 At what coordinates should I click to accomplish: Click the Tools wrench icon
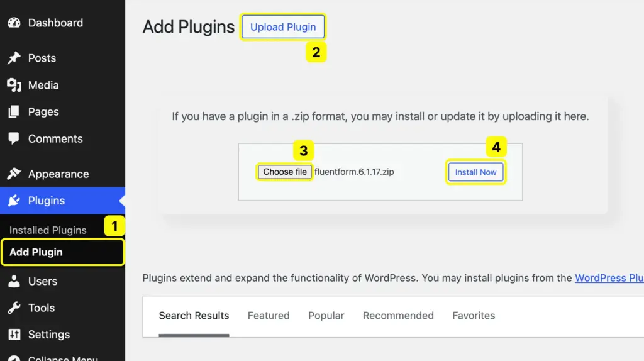[x=14, y=308]
